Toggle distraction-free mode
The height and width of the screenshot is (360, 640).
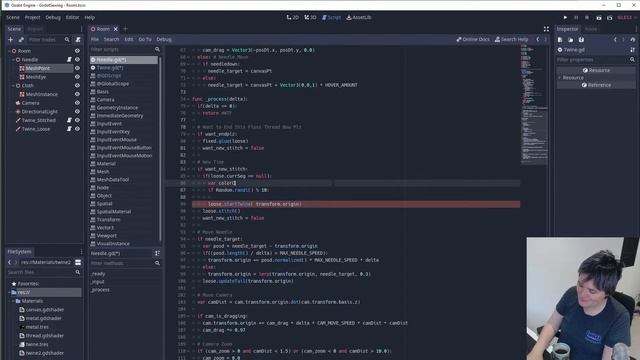(x=546, y=29)
